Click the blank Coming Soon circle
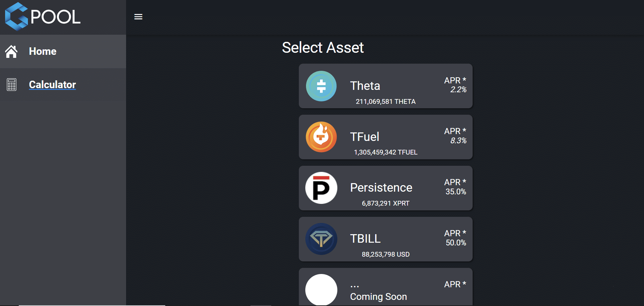This screenshot has width=644, height=306. [321, 290]
